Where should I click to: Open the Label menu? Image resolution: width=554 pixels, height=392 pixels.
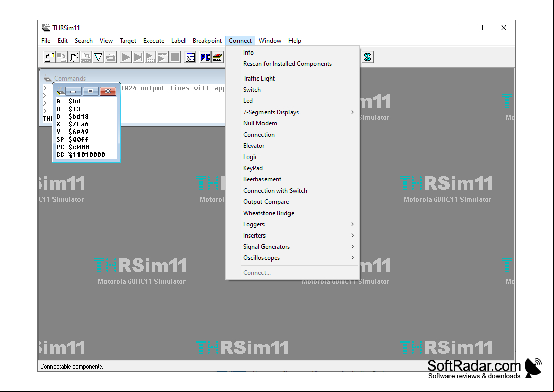coord(178,41)
